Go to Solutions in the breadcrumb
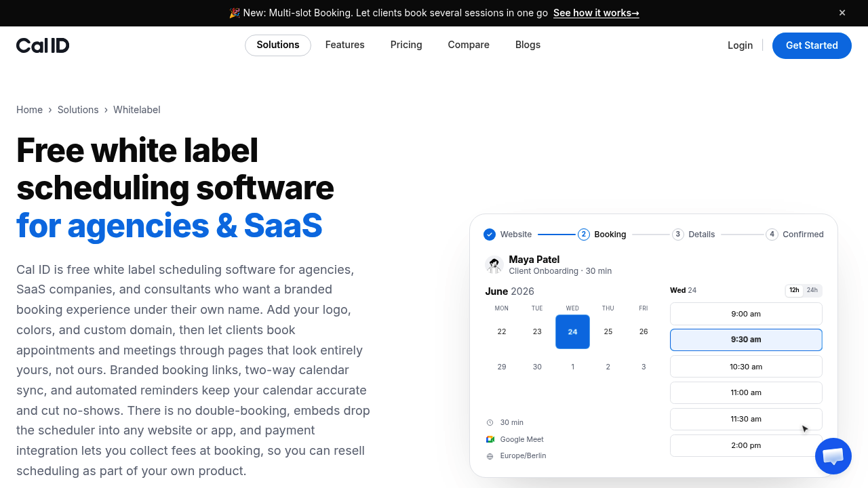The width and height of the screenshot is (868, 488). click(x=78, y=110)
